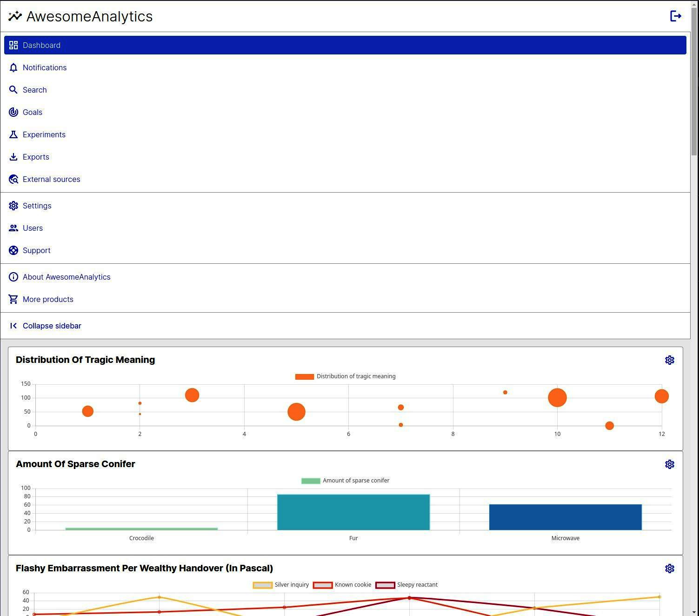Click the AwesomeAnalytics logo icon

point(14,16)
